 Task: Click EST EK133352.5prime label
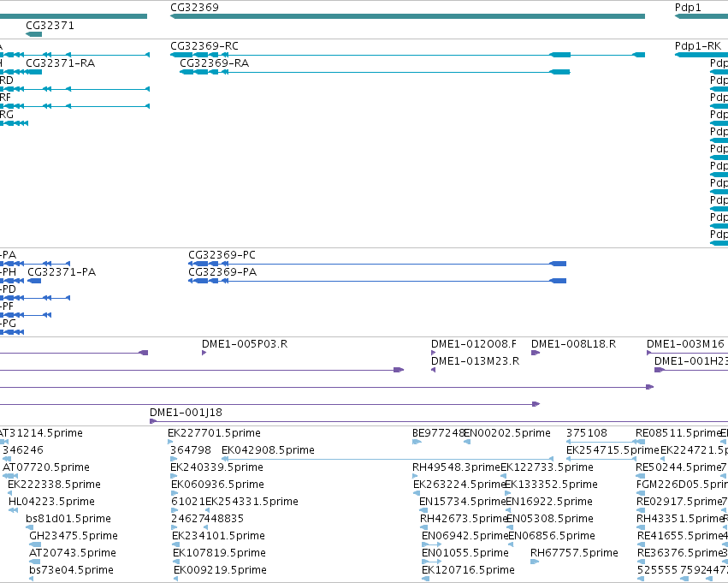point(551,485)
